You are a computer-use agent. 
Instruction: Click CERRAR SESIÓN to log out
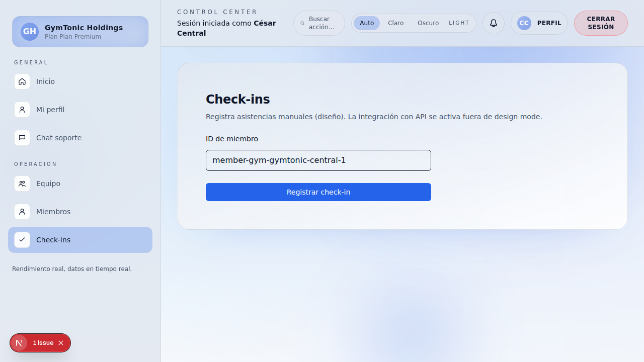click(x=600, y=23)
